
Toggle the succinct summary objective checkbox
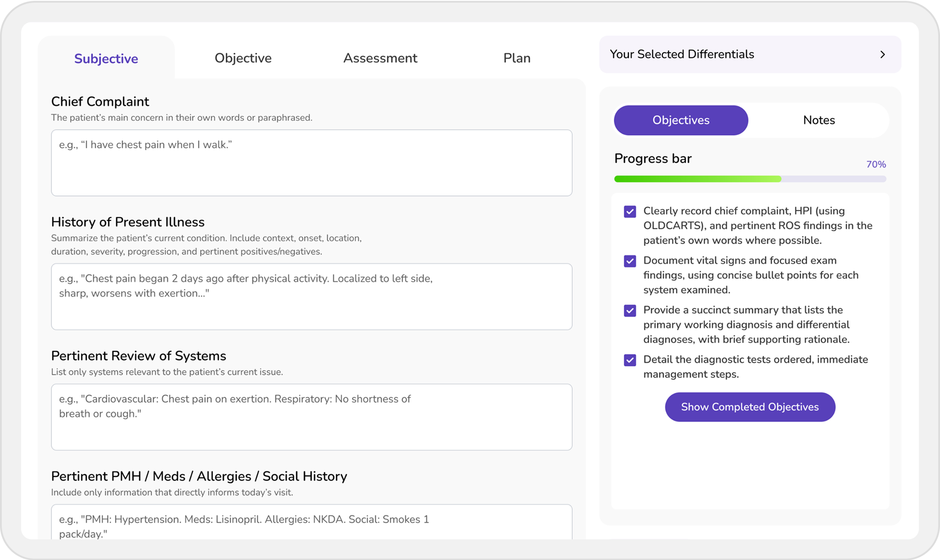[630, 311]
